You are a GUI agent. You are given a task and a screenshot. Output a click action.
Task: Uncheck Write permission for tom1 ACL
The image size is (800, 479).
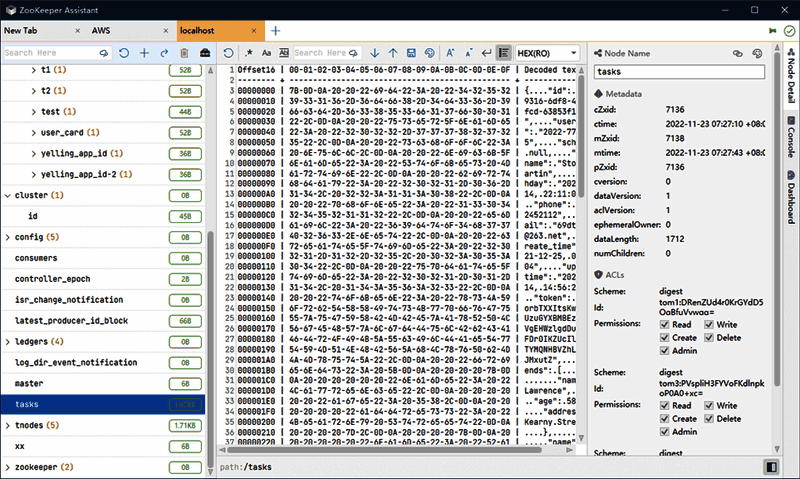coord(709,324)
